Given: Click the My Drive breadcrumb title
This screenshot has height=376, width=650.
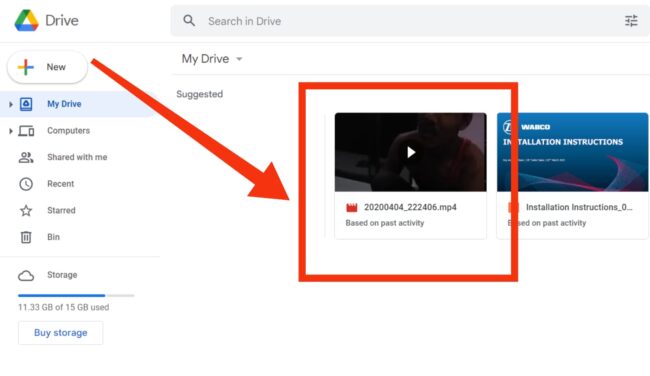Looking at the screenshot, I should click(205, 59).
